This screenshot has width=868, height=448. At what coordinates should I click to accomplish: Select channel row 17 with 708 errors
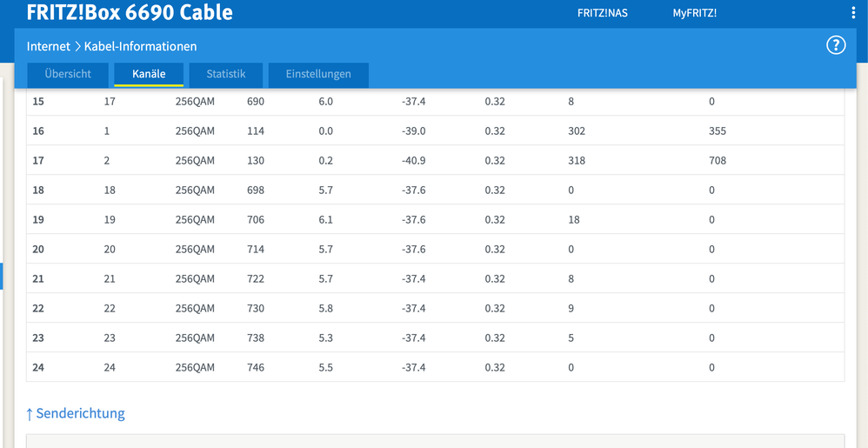coord(717,161)
